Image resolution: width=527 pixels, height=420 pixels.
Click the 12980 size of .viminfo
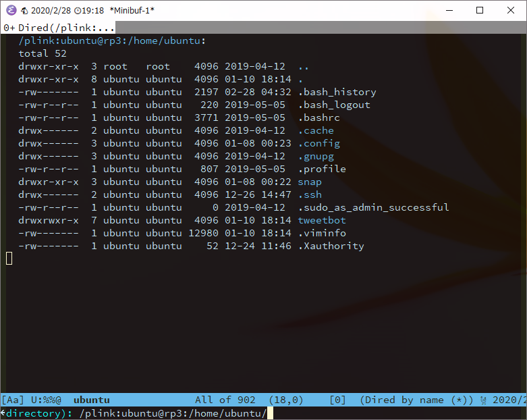pos(203,233)
